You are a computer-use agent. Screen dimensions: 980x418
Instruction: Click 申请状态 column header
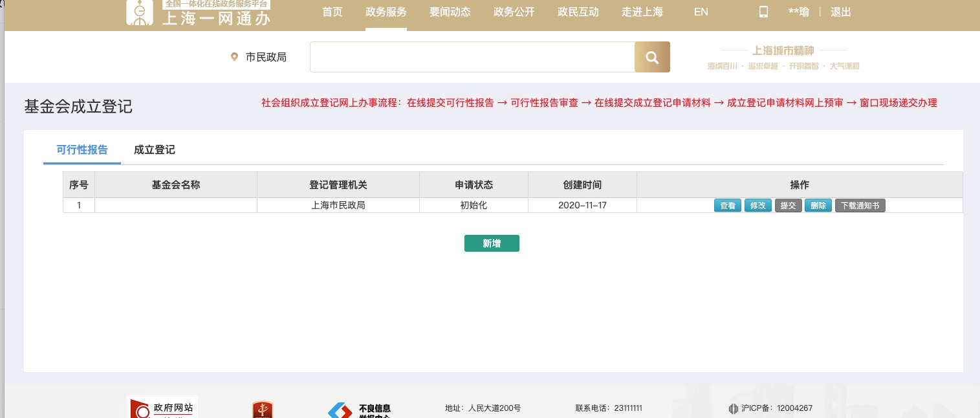[x=474, y=184]
